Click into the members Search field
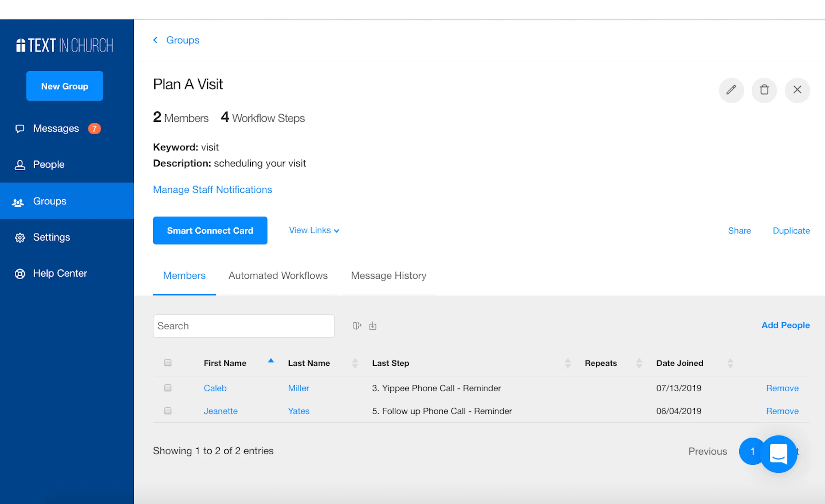The height and width of the screenshot is (504, 825). pyautogui.click(x=243, y=326)
